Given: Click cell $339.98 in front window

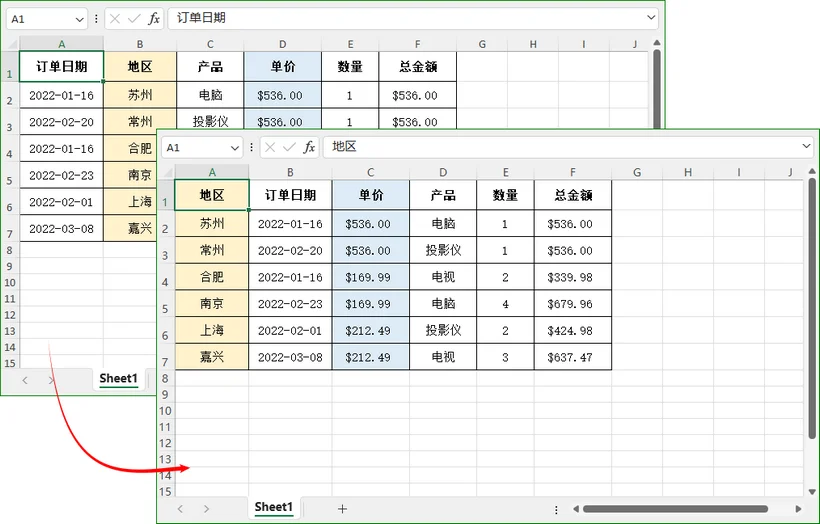Looking at the screenshot, I should pos(573,277).
